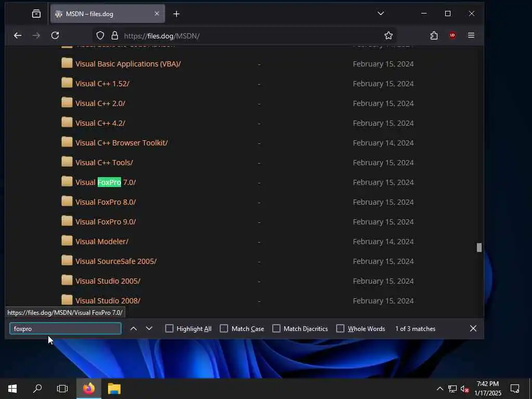Open the Visual SourceSafe 2005/ folder
This screenshot has height=399, width=532.
[x=116, y=261]
